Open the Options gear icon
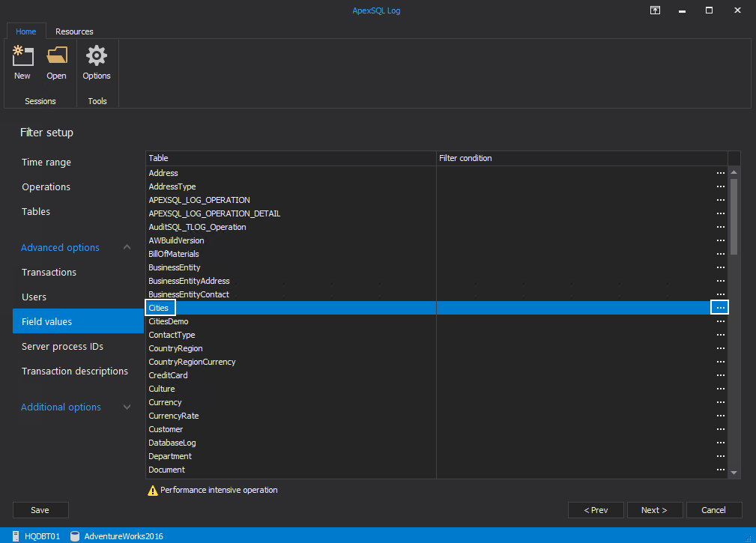Image resolution: width=756 pixels, height=543 pixels. pyautogui.click(x=97, y=57)
